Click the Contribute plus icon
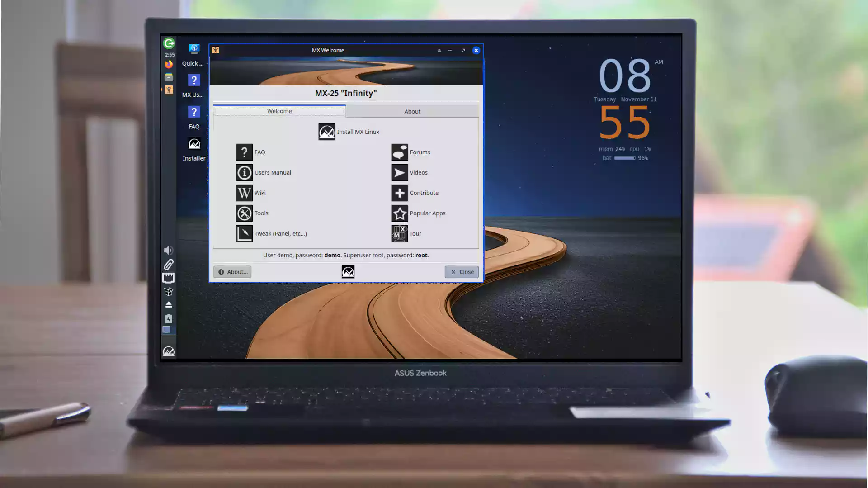868x488 pixels. coord(400,193)
